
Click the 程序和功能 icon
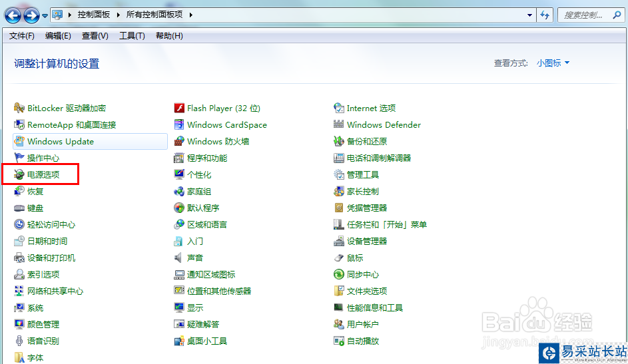pyautogui.click(x=179, y=158)
